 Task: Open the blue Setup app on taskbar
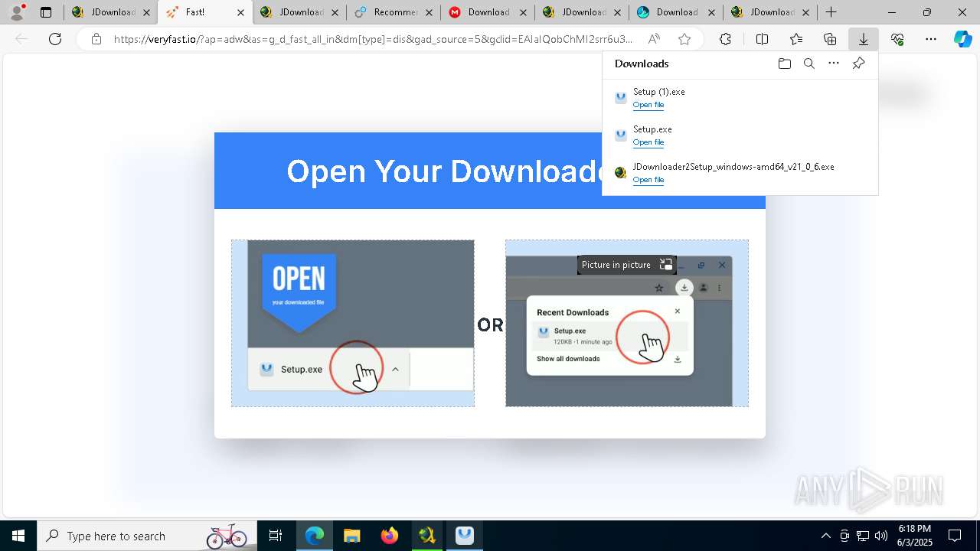(x=465, y=536)
